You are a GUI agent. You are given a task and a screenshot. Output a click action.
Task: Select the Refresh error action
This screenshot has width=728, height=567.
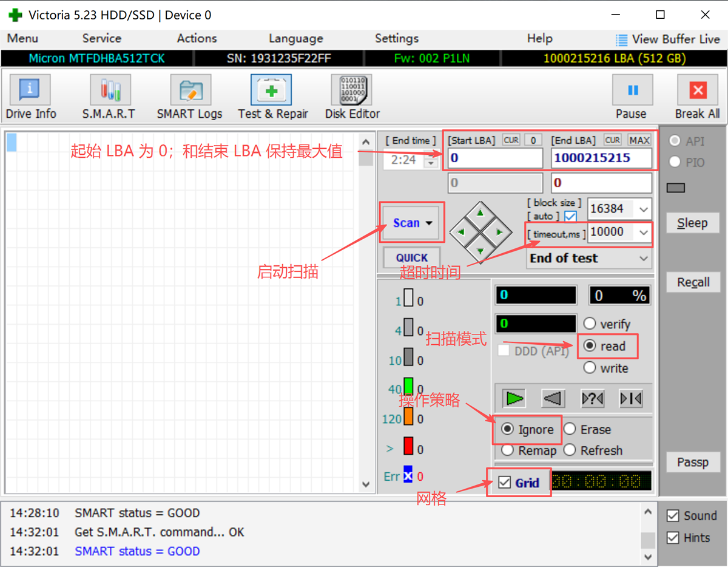(x=570, y=450)
